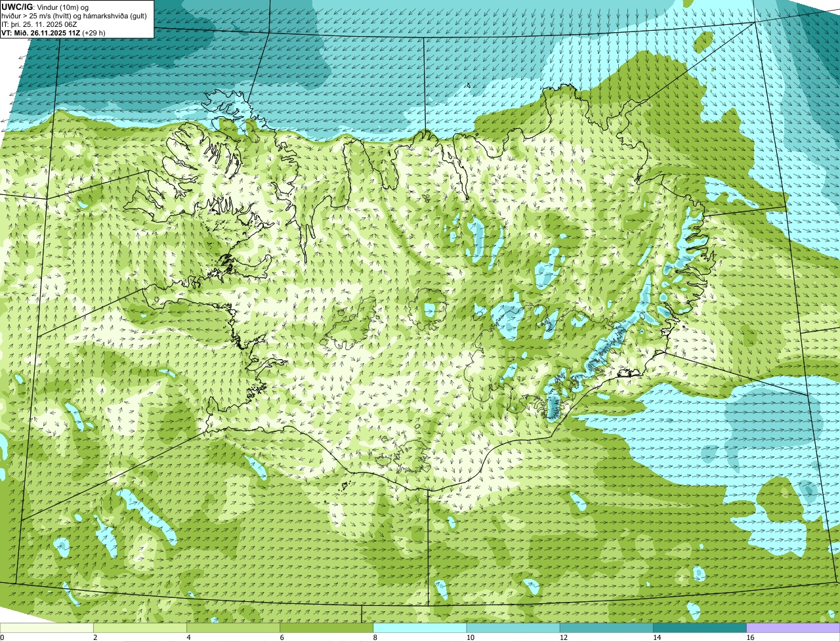Click the lavender legend swatch above 16 m/s
840x642 pixels.
tap(793, 628)
